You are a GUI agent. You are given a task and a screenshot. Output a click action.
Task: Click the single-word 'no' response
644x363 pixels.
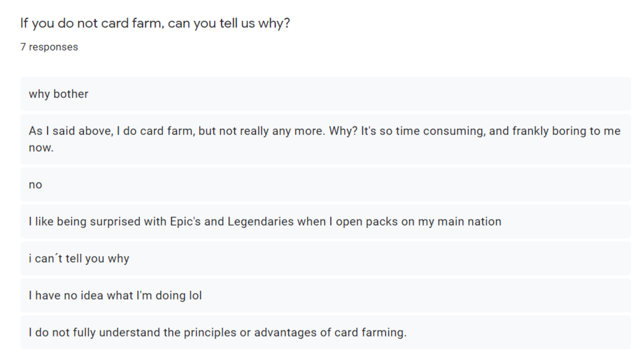point(36,185)
